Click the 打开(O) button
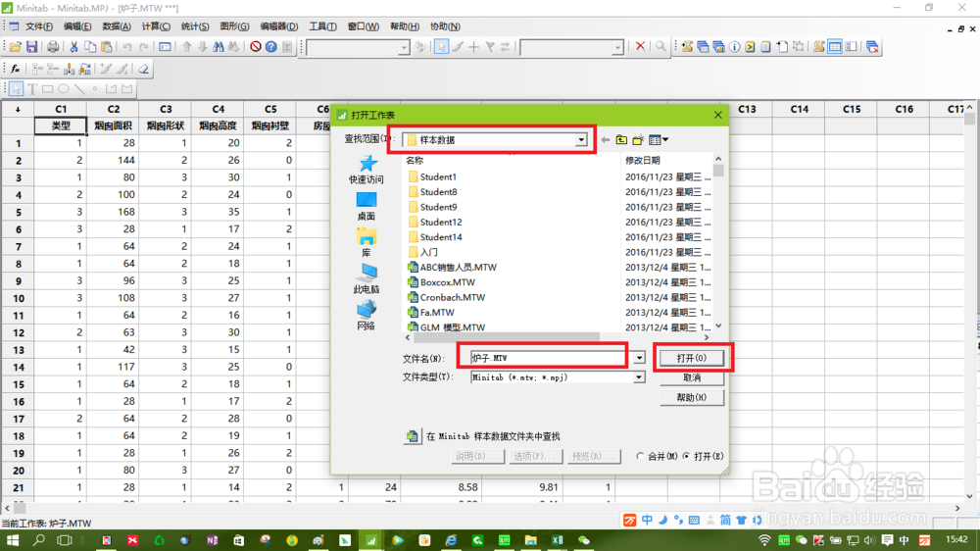The width and height of the screenshot is (980, 551). tap(692, 358)
